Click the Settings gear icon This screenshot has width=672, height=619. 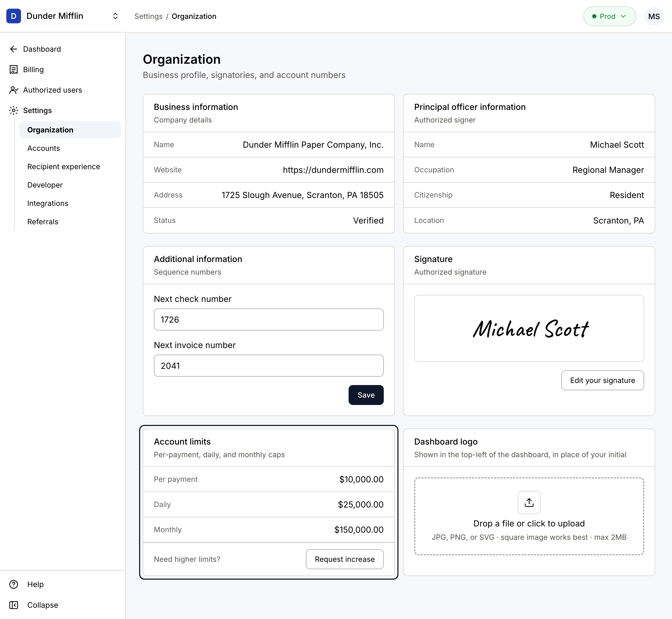point(13,110)
